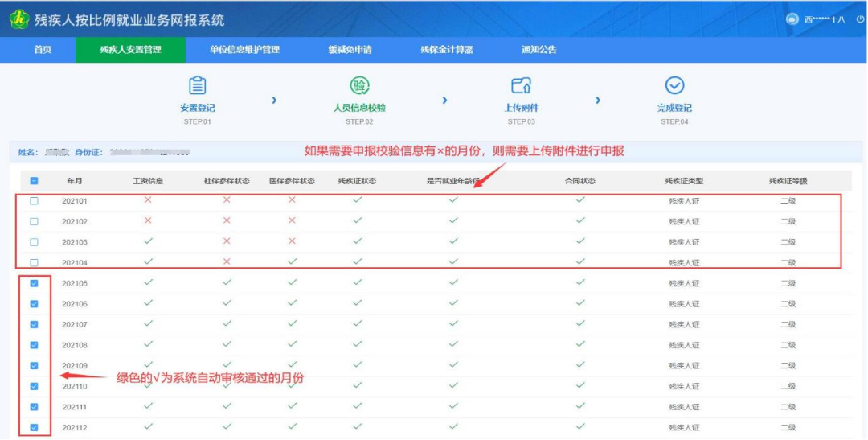Image resolution: width=868 pixels, height=440 pixels.
Task: Toggle the select-all checkbox in table header
Action: click(34, 181)
